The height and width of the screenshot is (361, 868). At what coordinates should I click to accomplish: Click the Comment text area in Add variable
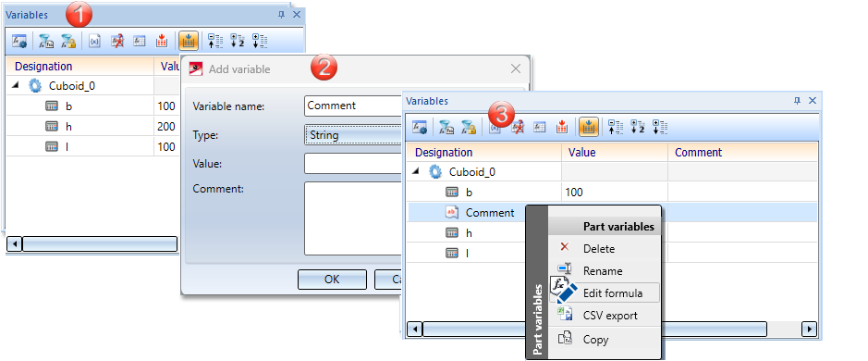[x=353, y=218]
